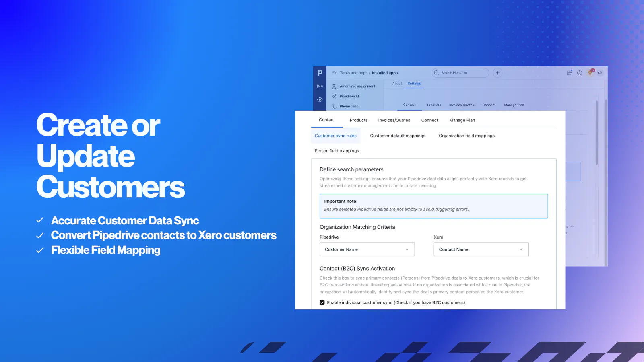
Task: Select the Settings tab
Action: point(414,84)
